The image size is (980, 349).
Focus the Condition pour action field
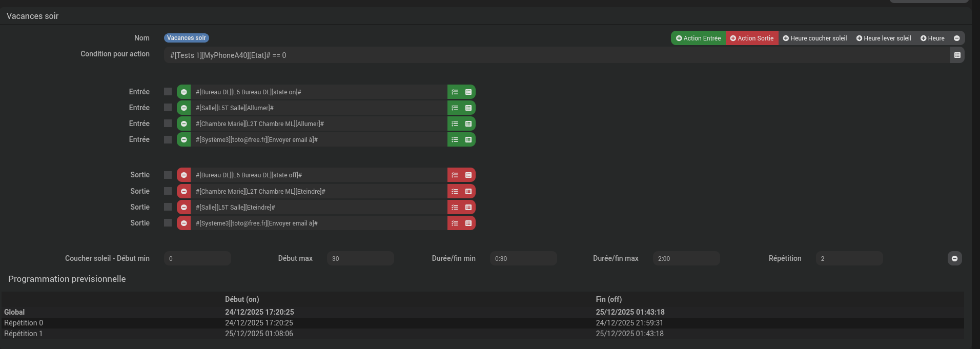pyautogui.click(x=557, y=55)
